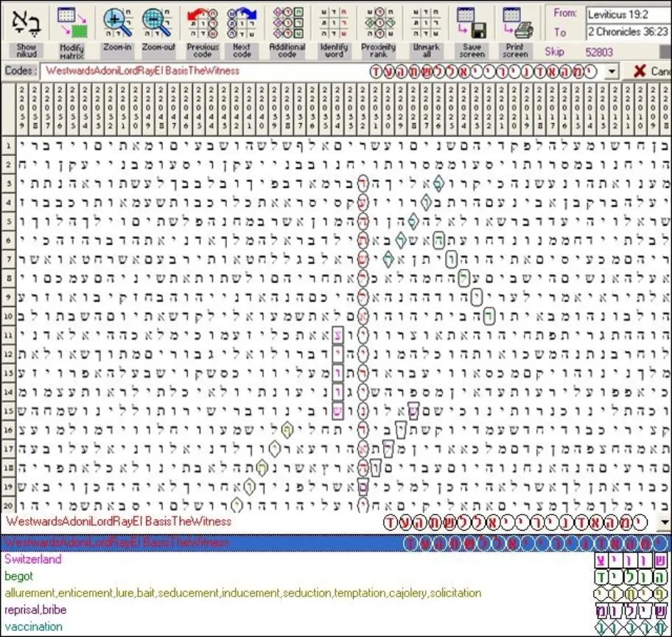
Task: Click the Hebrew letters for vaccination
Action: 631,628
